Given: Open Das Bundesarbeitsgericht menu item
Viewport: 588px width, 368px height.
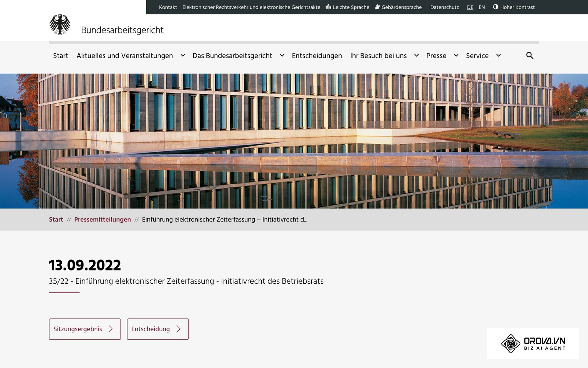Looking at the screenshot, I should coord(232,56).
